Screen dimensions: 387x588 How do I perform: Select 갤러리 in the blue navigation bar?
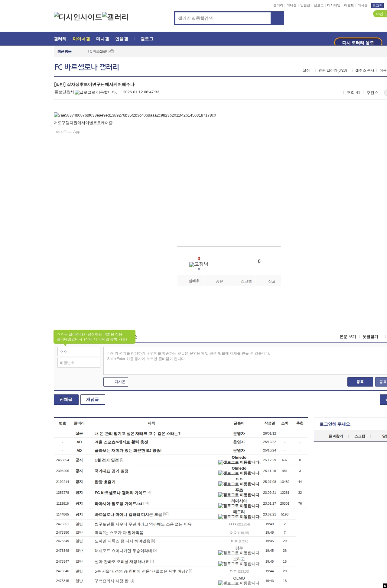pos(60,39)
